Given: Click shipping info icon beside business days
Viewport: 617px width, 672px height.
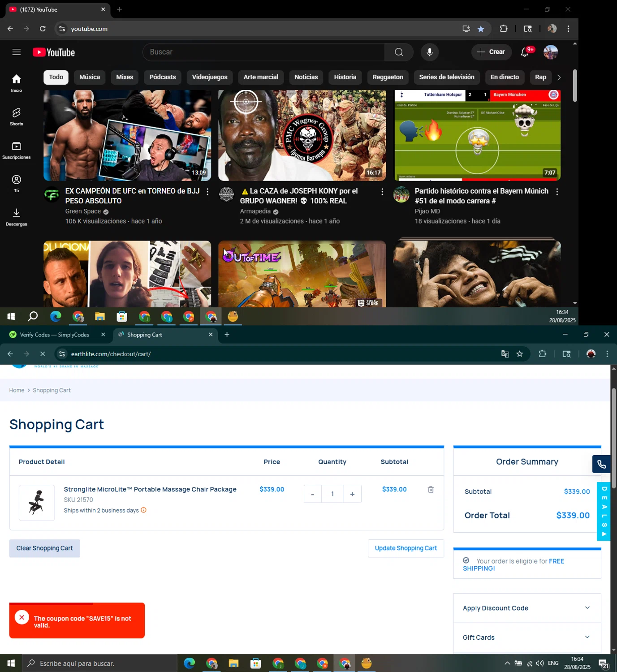Looking at the screenshot, I should point(144,510).
